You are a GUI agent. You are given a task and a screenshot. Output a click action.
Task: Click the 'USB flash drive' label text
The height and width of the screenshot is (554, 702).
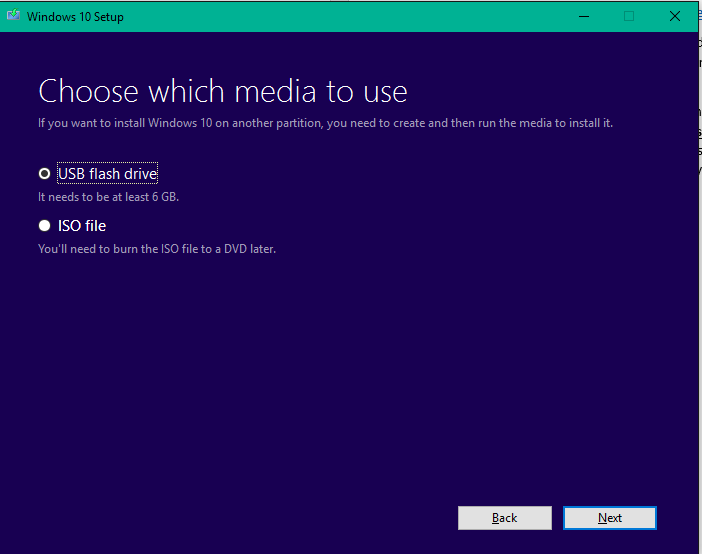[x=107, y=174]
